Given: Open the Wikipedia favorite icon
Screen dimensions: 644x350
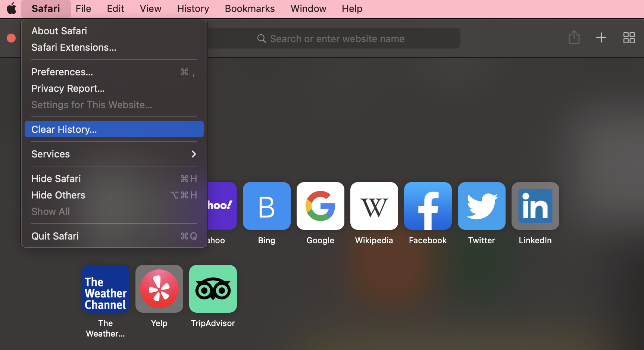Looking at the screenshot, I should (374, 206).
